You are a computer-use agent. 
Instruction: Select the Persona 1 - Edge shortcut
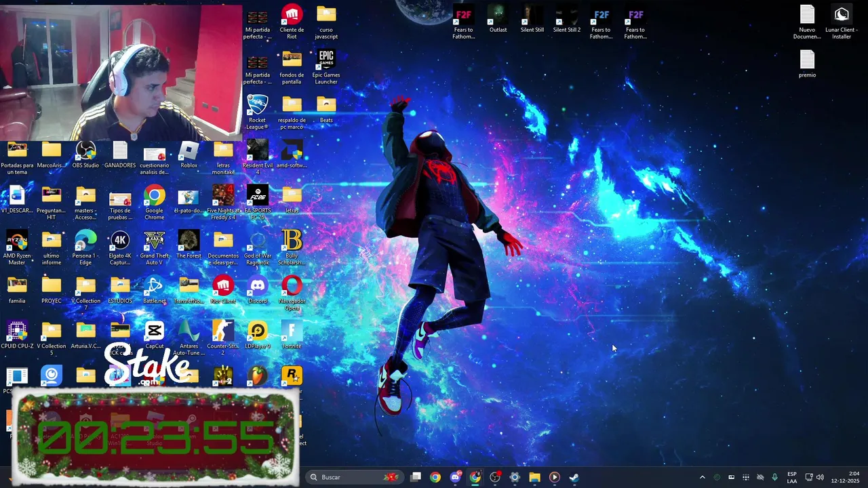point(85,249)
